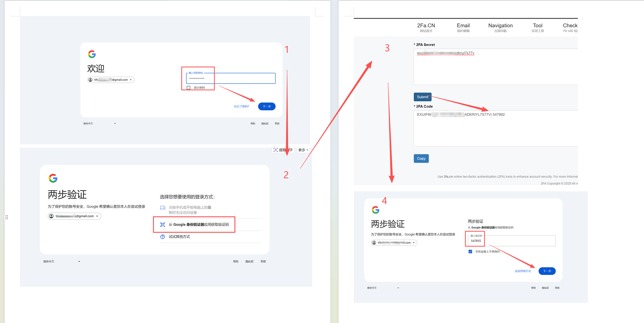Open the 2Fa.CN 网站首页 nav item
Screen dimensions: 644x323
coord(426,28)
